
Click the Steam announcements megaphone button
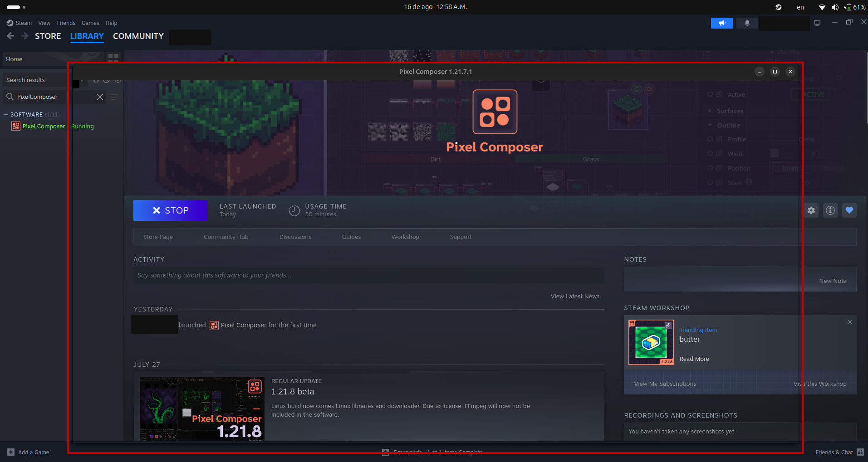pos(721,23)
